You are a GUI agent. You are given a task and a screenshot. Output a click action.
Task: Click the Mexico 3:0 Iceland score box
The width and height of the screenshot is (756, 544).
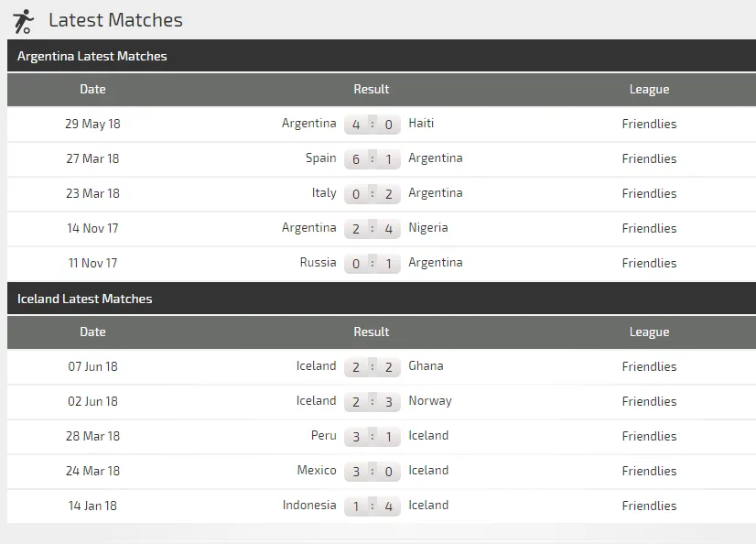372,472
